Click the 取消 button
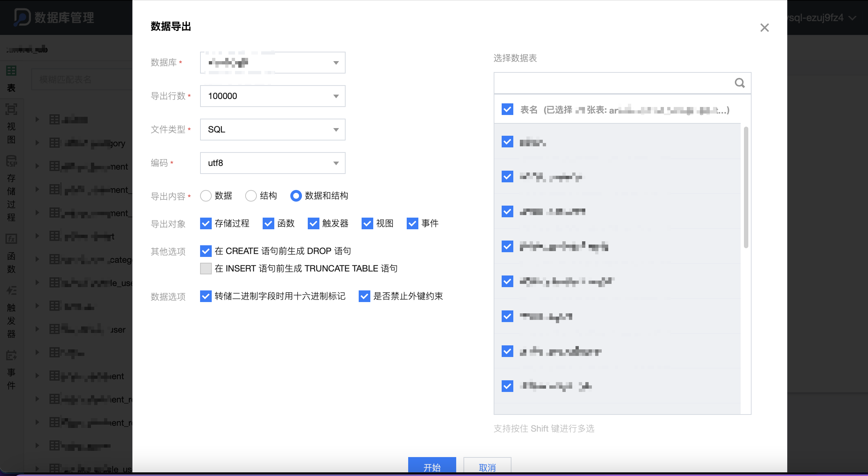 487,467
